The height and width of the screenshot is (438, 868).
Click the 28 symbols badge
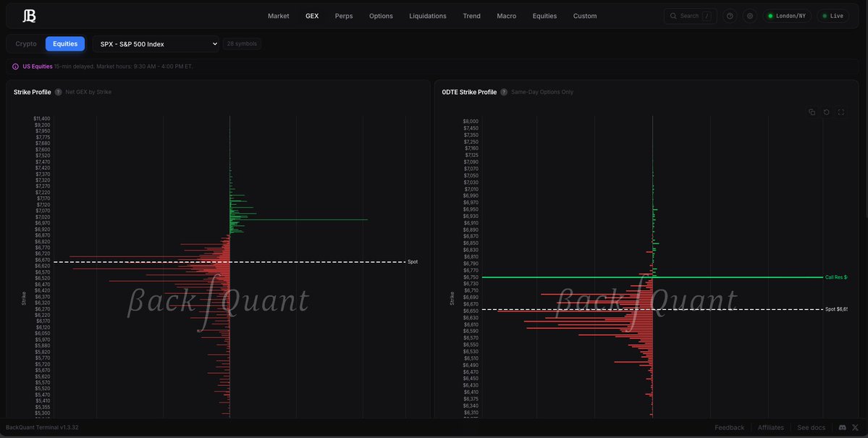coord(242,43)
